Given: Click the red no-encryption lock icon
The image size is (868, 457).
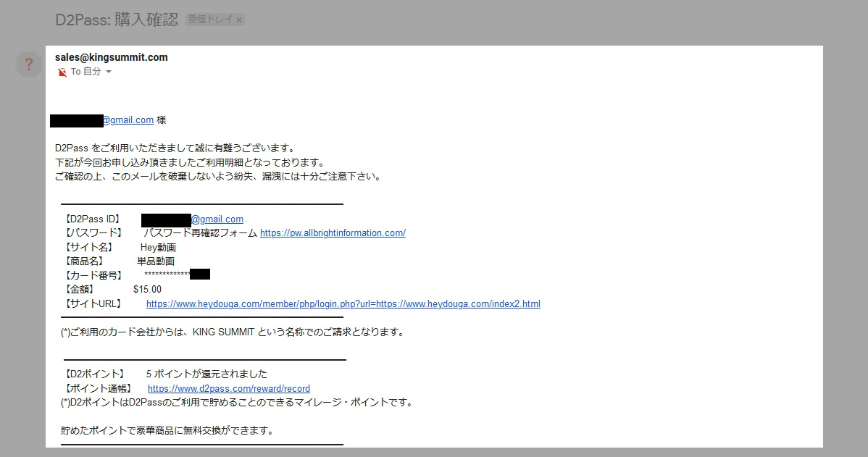Looking at the screenshot, I should tap(62, 72).
